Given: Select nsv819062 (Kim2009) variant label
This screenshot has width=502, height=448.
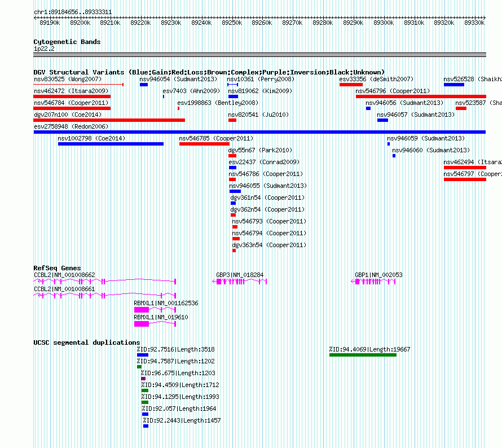Looking at the screenshot, I should (x=260, y=91).
